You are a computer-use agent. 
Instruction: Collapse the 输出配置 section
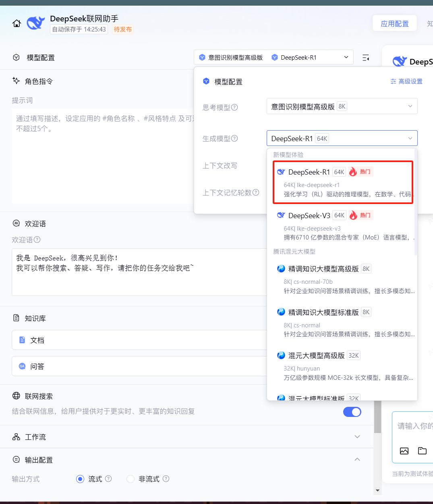tap(357, 459)
